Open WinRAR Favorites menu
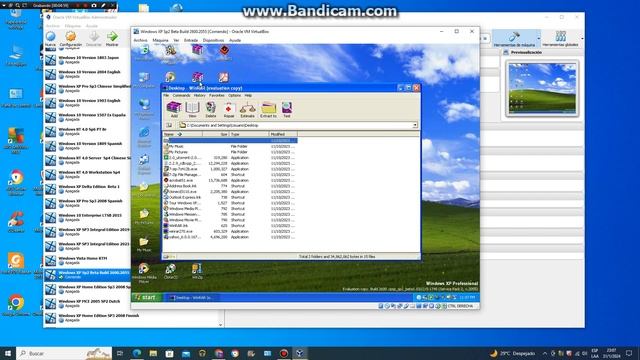640x360 pixels. tap(217, 96)
